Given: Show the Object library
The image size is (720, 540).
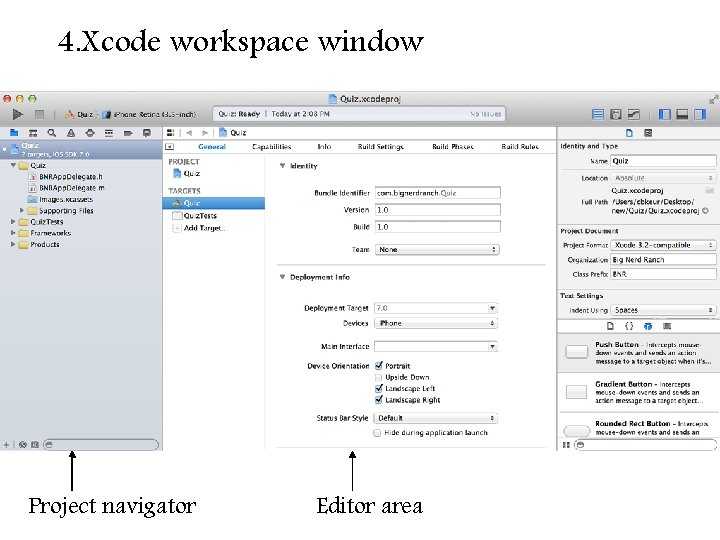Looking at the screenshot, I should (648, 326).
